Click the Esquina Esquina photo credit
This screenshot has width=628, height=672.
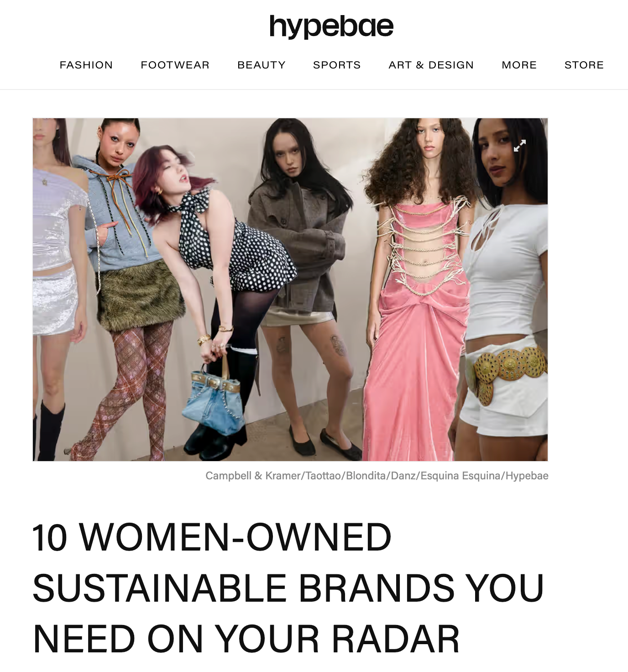[461, 476]
